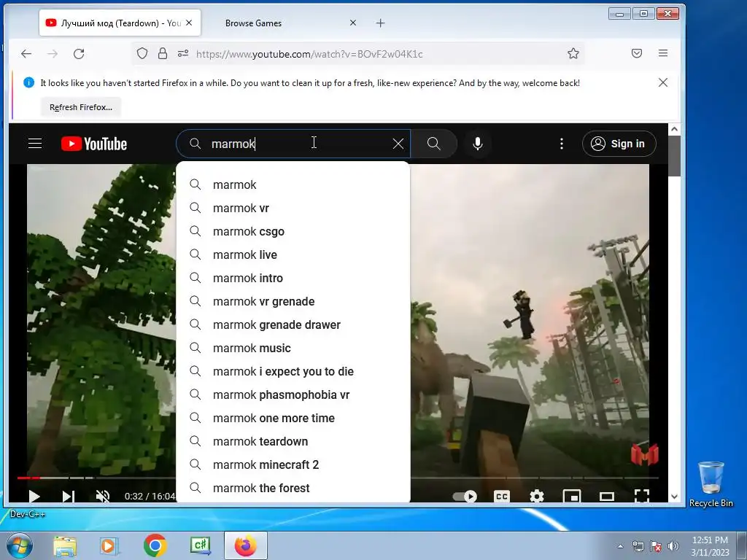This screenshot has height=560, width=747.
Task: Pick 'marmok music' suggestion
Action: (x=293, y=348)
